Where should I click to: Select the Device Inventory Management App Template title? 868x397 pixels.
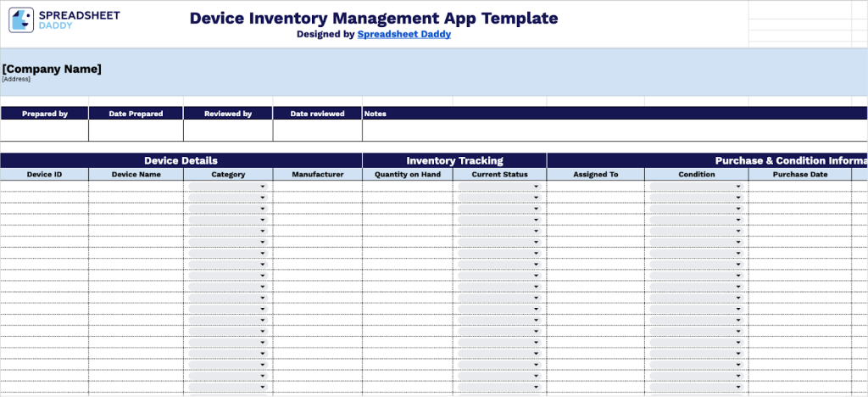tap(374, 18)
